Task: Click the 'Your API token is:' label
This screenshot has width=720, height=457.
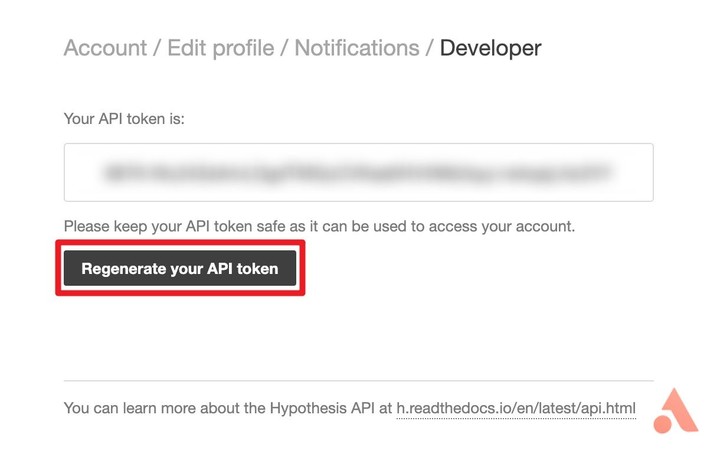Action: pos(124,119)
